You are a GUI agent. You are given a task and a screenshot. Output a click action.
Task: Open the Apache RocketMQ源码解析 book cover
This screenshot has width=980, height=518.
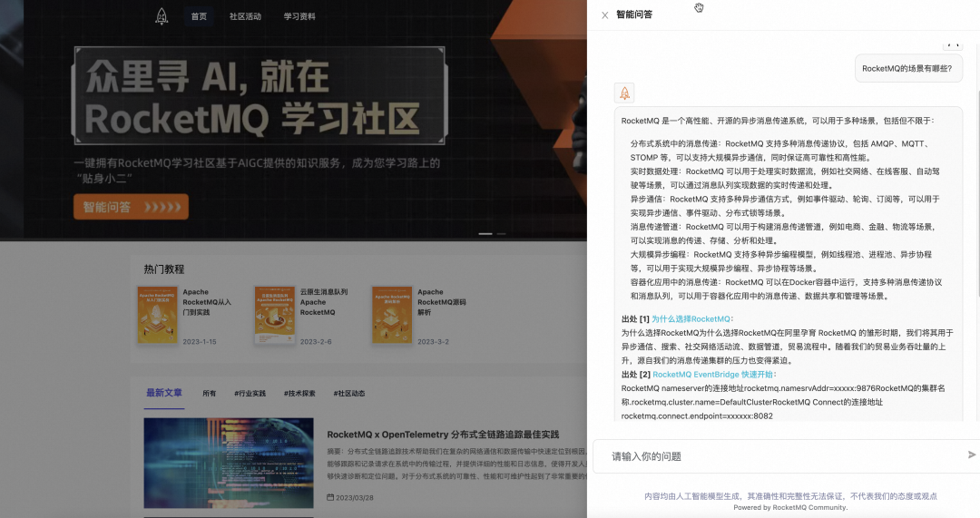(x=392, y=314)
